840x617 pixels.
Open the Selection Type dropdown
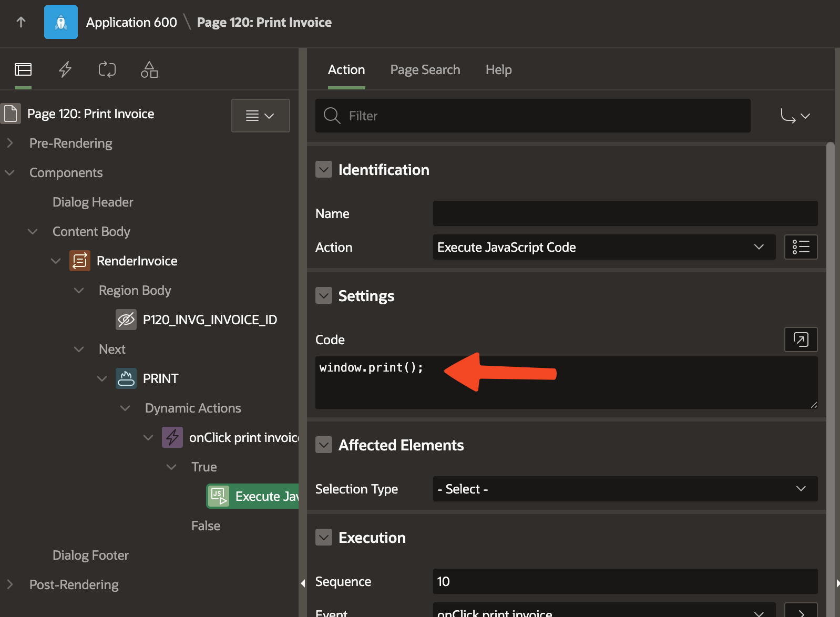(626, 489)
